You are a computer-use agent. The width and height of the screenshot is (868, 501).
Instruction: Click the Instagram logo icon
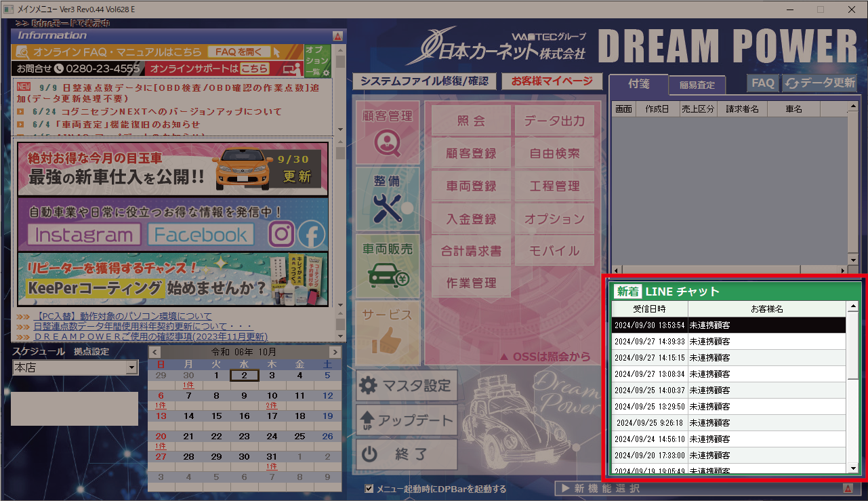(x=281, y=235)
